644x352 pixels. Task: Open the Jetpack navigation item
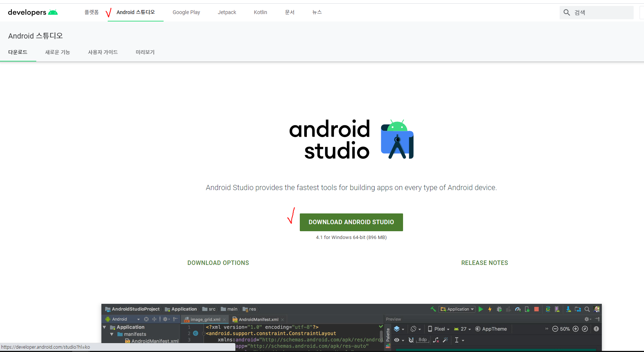coord(227,12)
